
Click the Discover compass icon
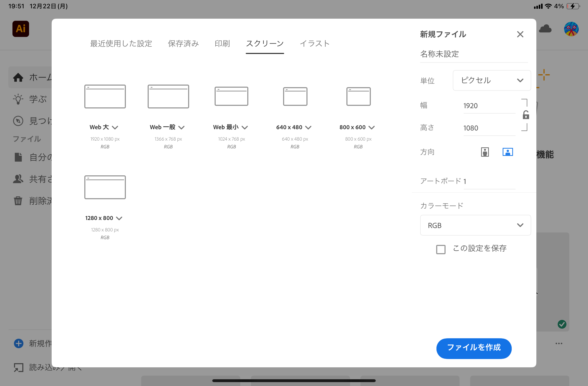[x=18, y=121]
